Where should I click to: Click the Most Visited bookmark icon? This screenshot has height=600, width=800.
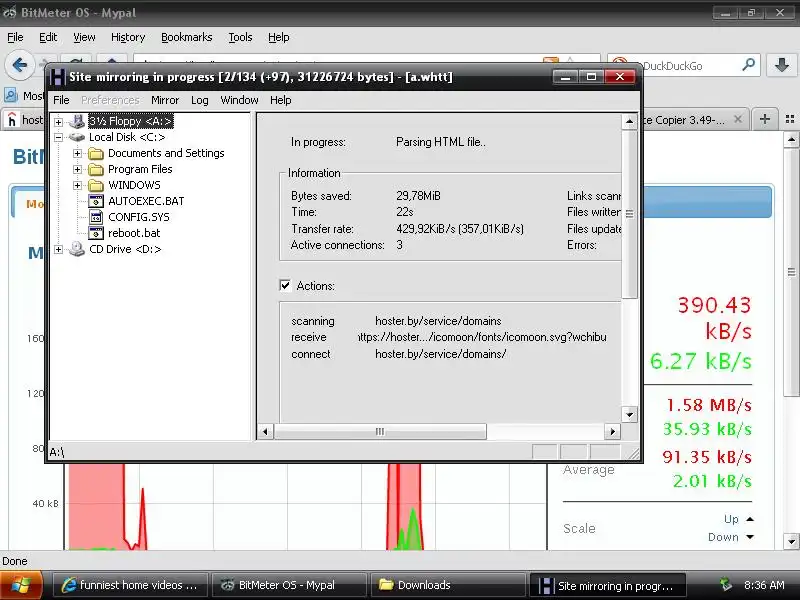click(x=11, y=95)
